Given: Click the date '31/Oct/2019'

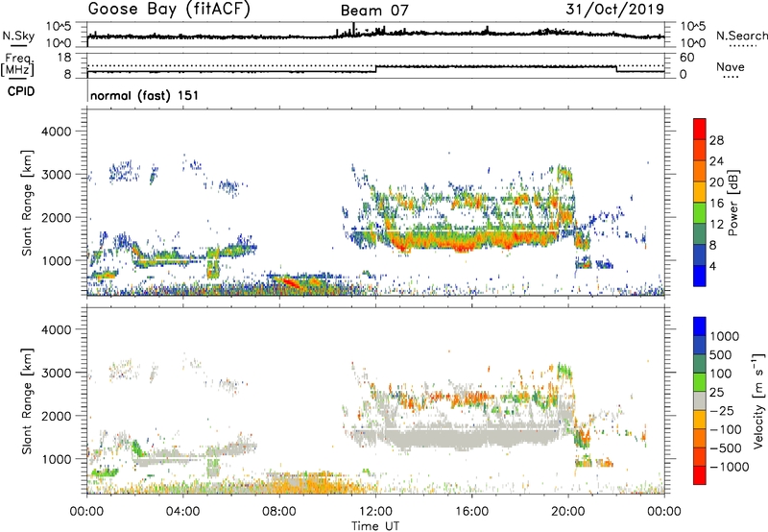Looking at the screenshot, I should click(x=614, y=9).
